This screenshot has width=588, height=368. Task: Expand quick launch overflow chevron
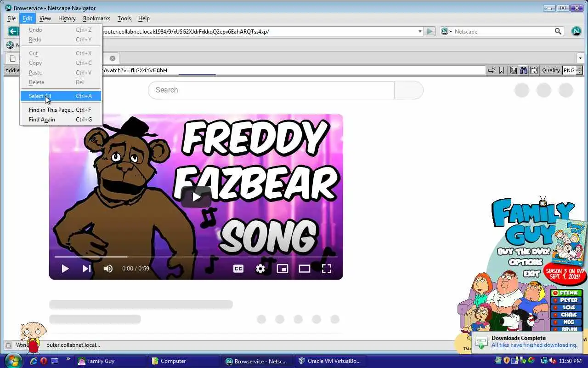click(x=68, y=359)
